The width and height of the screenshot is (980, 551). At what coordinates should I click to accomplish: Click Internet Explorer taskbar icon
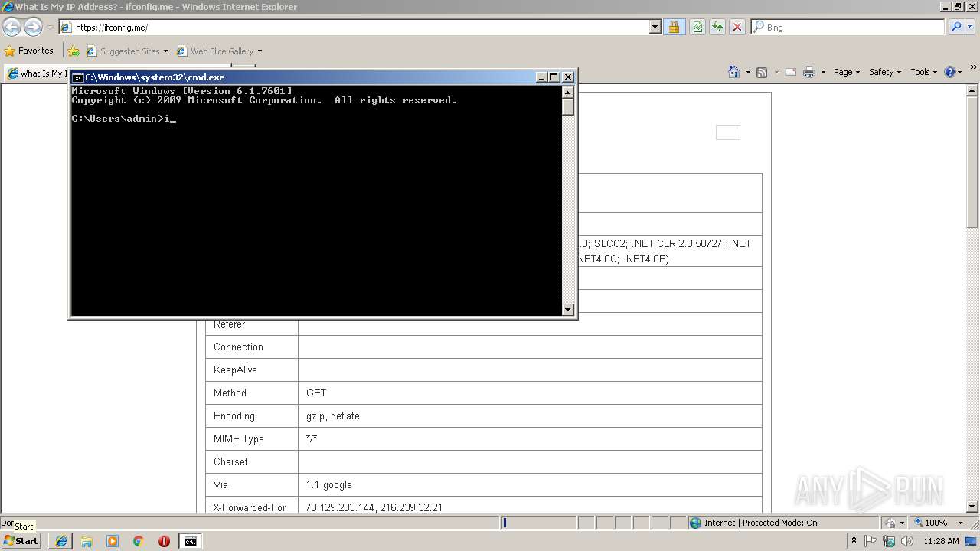click(x=61, y=541)
